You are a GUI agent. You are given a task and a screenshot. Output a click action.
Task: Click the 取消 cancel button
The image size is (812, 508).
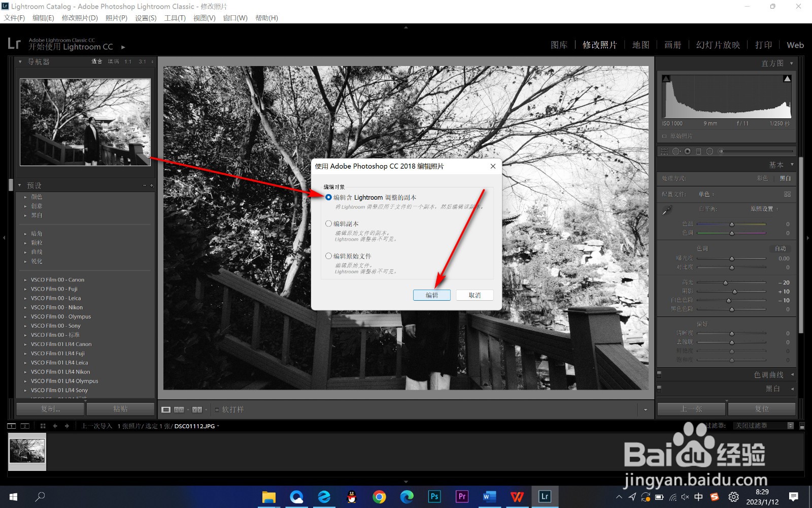click(x=475, y=295)
